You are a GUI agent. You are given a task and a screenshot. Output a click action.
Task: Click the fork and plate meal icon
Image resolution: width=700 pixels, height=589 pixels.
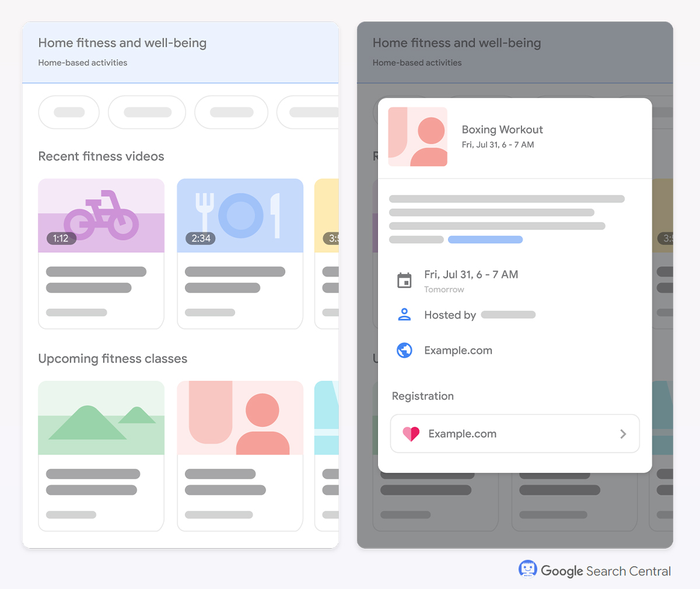tap(240, 215)
